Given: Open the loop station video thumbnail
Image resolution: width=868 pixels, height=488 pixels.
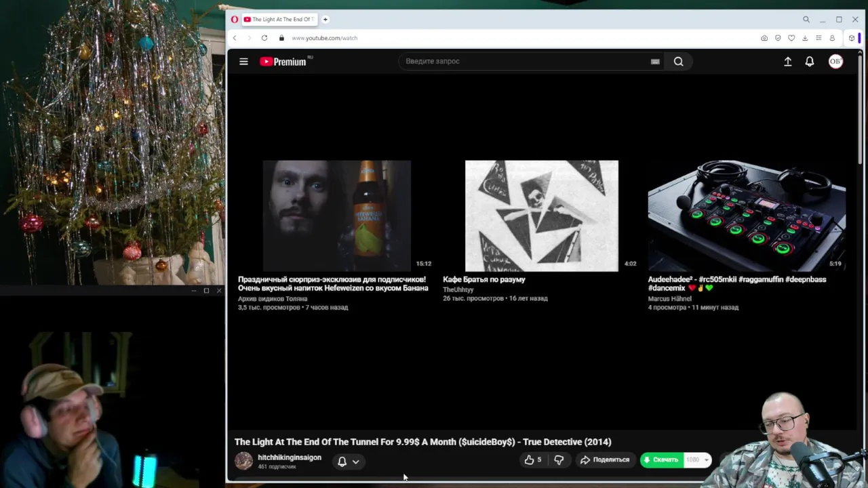Looking at the screenshot, I should pyautogui.click(x=747, y=216).
